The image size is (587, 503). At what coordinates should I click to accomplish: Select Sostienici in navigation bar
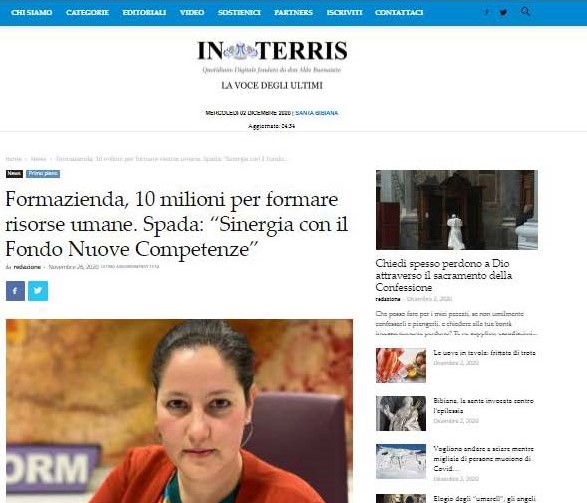(239, 12)
